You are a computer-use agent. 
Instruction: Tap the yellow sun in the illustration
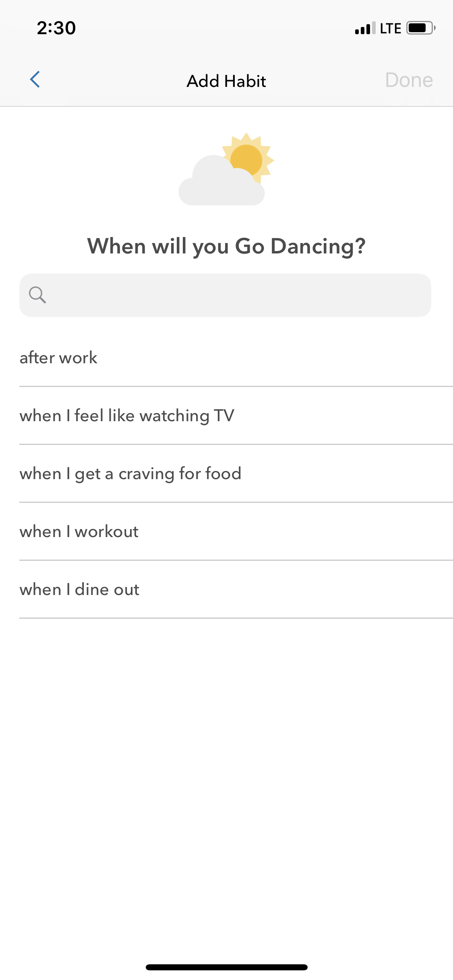pyautogui.click(x=247, y=159)
